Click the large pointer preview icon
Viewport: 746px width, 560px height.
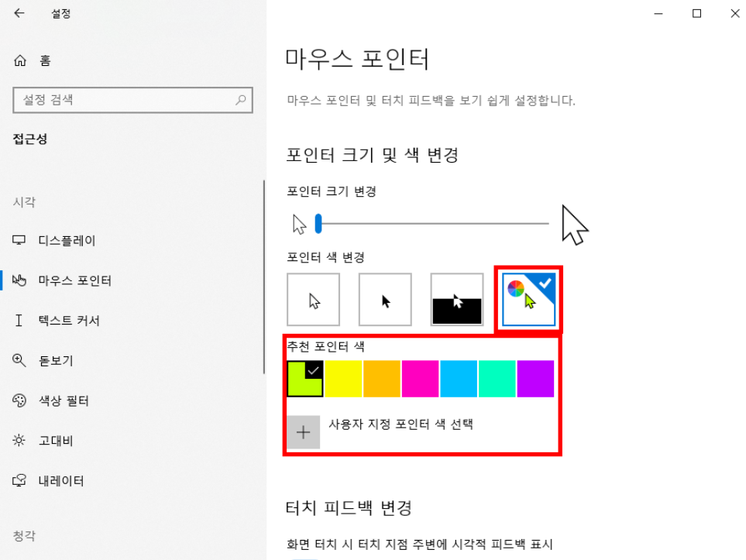click(575, 225)
